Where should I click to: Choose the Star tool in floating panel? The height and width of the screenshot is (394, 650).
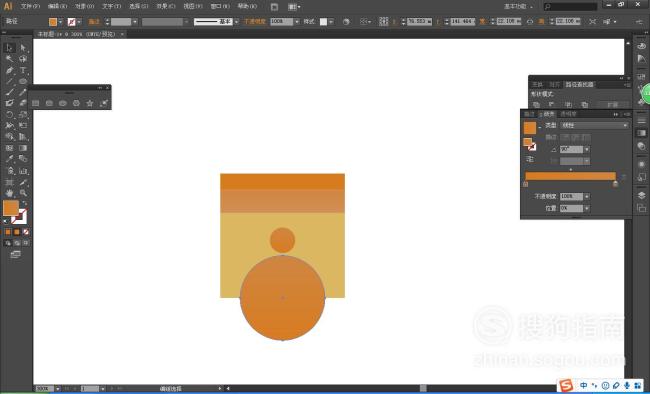point(90,103)
